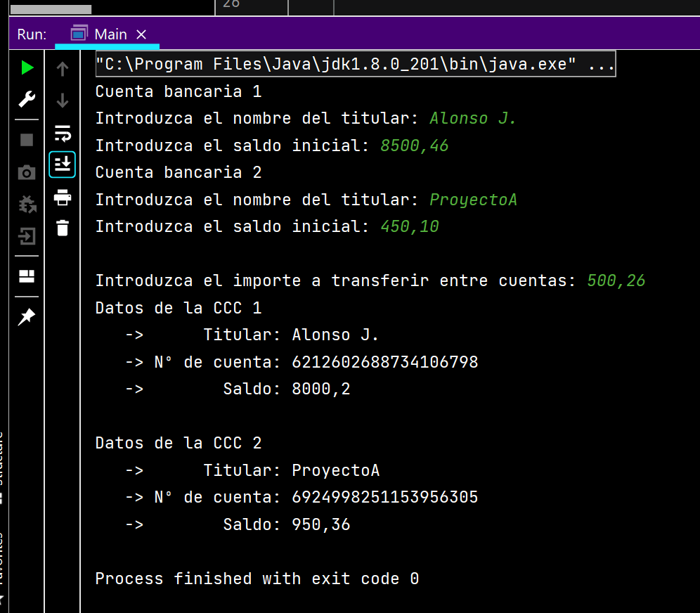Open run configuration settings via wrench icon
This screenshot has height=613, width=700.
(x=27, y=100)
